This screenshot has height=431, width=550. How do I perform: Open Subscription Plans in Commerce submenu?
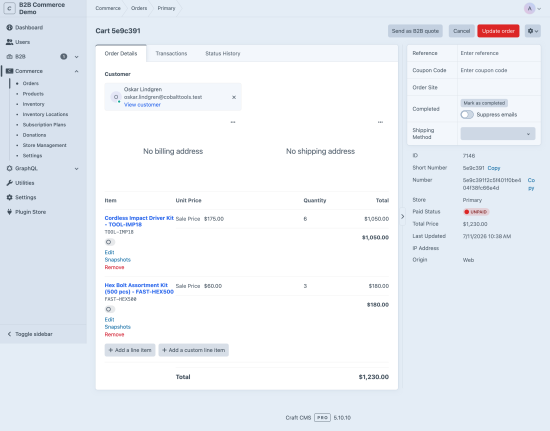(44, 124)
